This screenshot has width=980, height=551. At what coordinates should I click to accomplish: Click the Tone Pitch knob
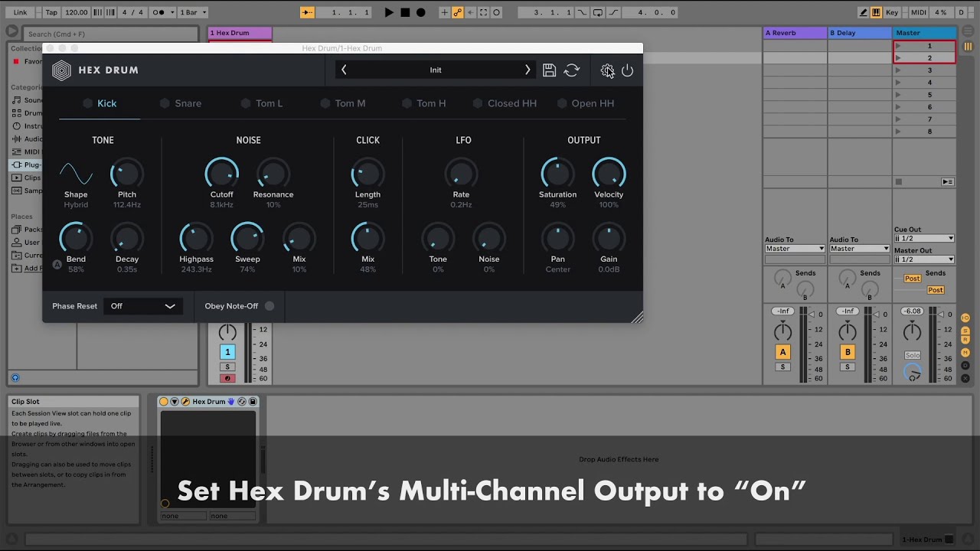127,174
